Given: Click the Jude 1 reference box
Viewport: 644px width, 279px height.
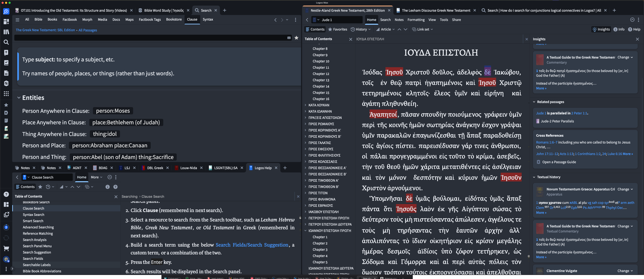Looking at the screenshot, I should point(337,20).
